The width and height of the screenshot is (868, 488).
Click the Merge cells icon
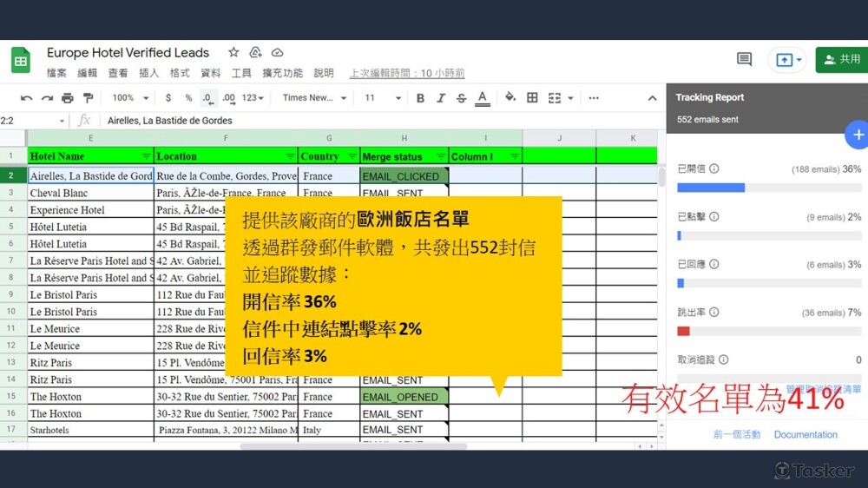(x=554, y=98)
